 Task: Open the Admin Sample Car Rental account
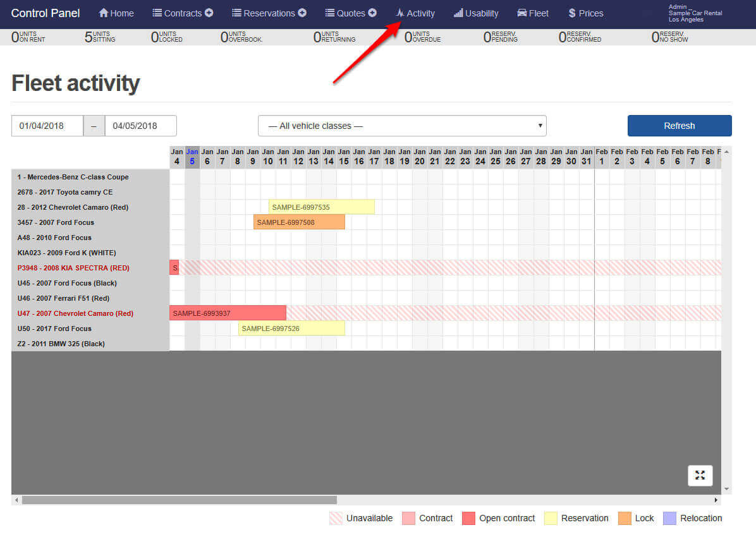point(695,13)
